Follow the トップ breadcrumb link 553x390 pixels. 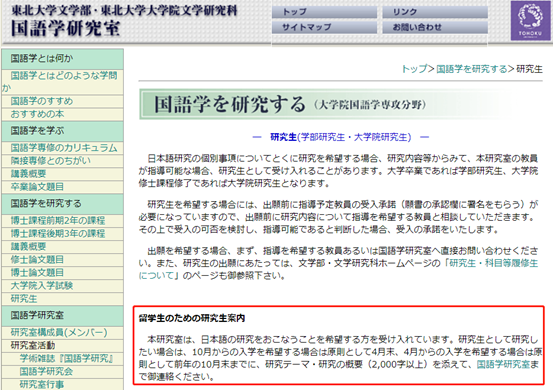click(414, 69)
